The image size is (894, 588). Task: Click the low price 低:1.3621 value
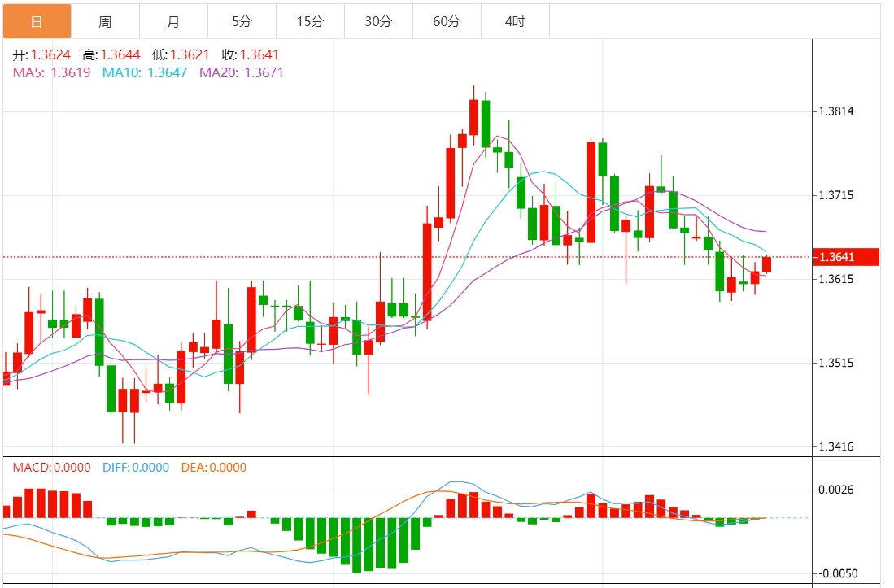pos(181,54)
